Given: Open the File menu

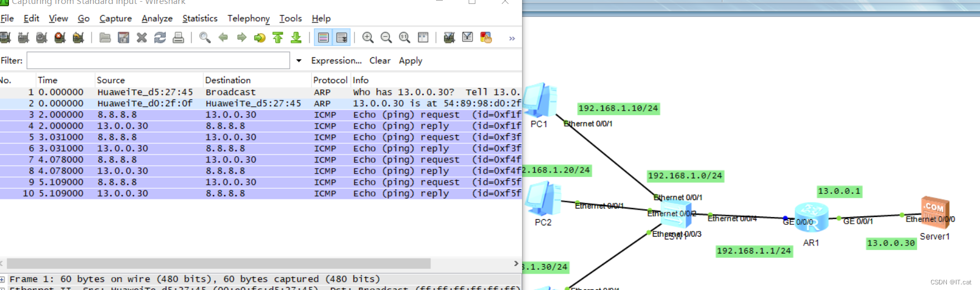Looking at the screenshot, I should coord(7,19).
